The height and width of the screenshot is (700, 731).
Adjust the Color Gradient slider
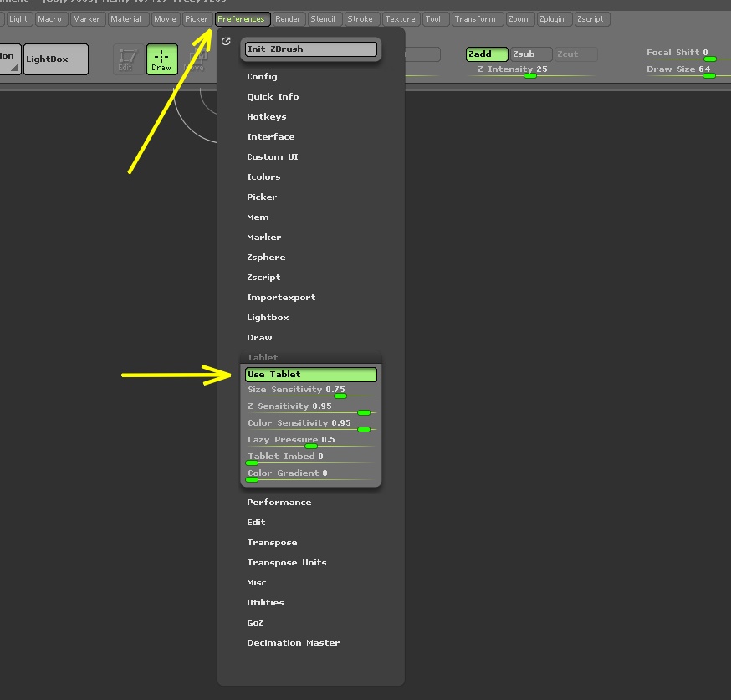point(311,475)
